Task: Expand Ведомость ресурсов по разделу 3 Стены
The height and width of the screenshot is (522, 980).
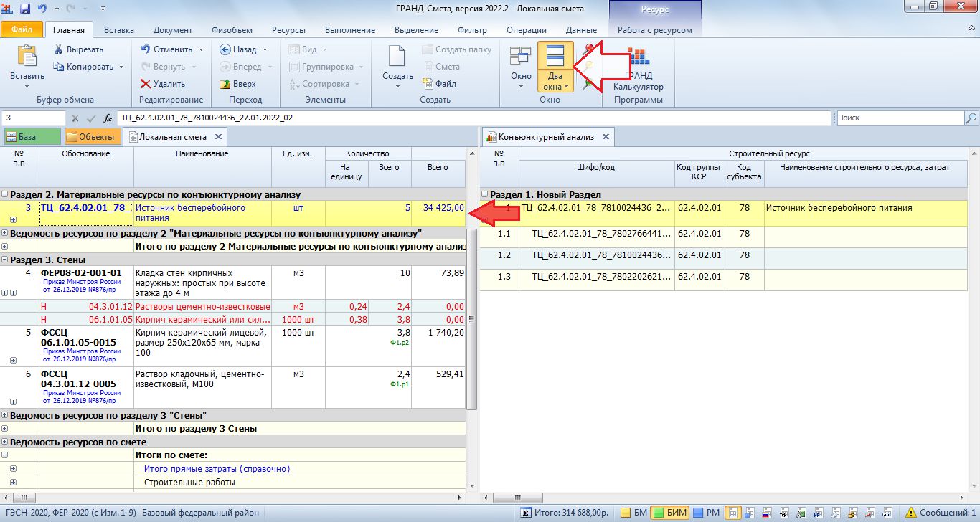Action: (5, 415)
